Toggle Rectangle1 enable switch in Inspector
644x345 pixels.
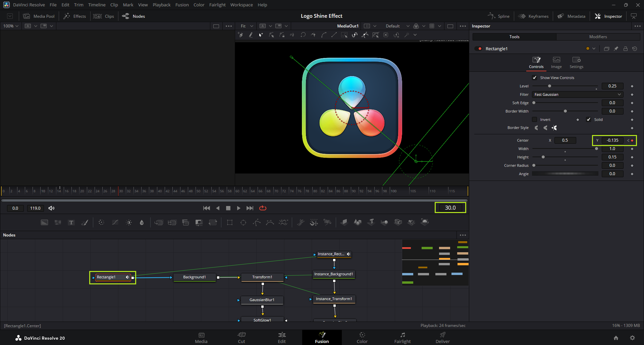pyautogui.click(x=478, y=49)
